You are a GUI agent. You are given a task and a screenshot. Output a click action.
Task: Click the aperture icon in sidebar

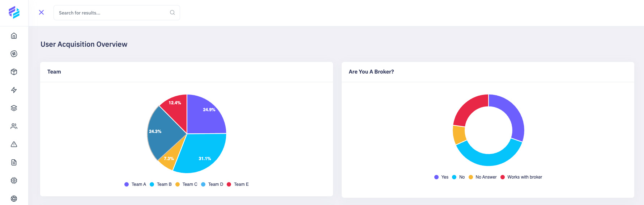click(14, 198)
